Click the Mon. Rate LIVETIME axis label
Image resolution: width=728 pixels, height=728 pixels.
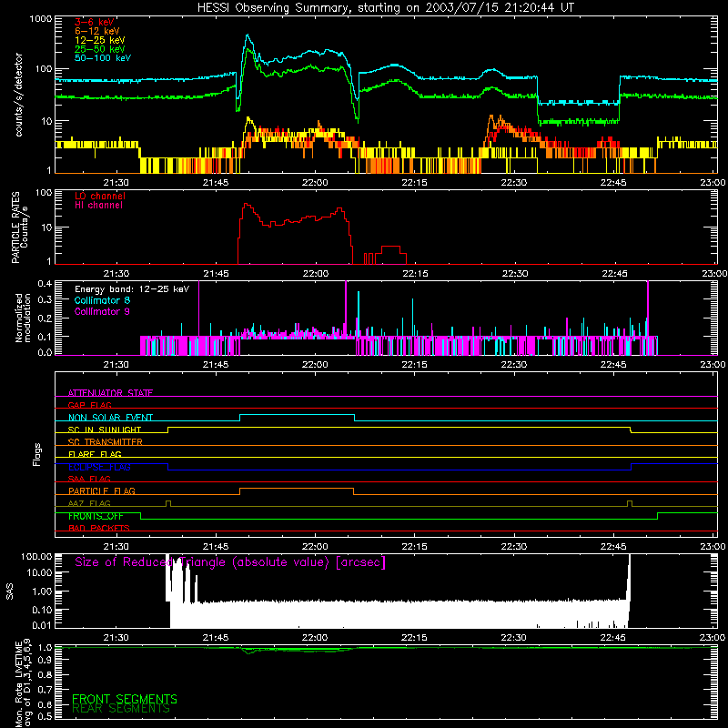23,683
